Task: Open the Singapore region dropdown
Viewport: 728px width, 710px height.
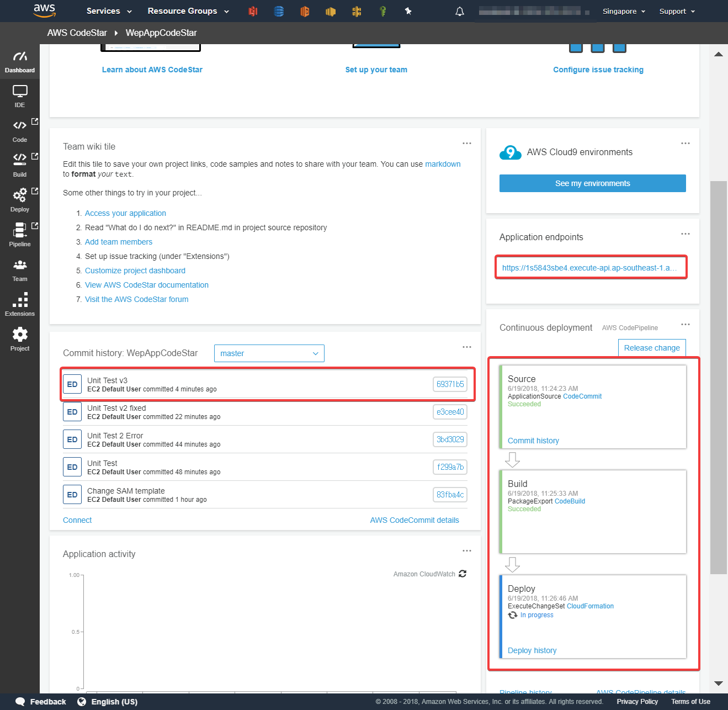Action: 624,11
